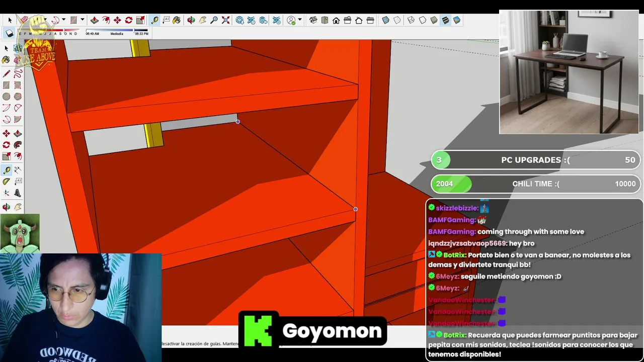
Task: Open the Rectangle shapes dropdown arrow
Action: (82, 20)
